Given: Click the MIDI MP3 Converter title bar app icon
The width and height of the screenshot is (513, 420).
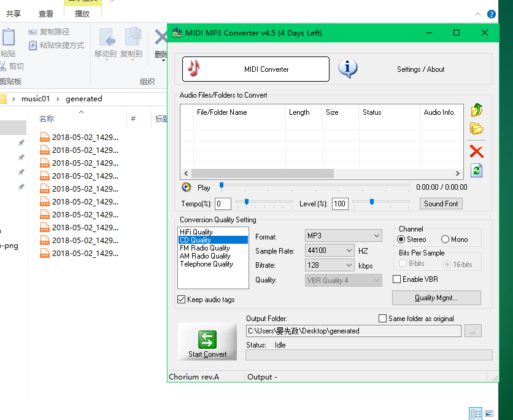Looking at the screenshot, I should (x=177, y=33).
